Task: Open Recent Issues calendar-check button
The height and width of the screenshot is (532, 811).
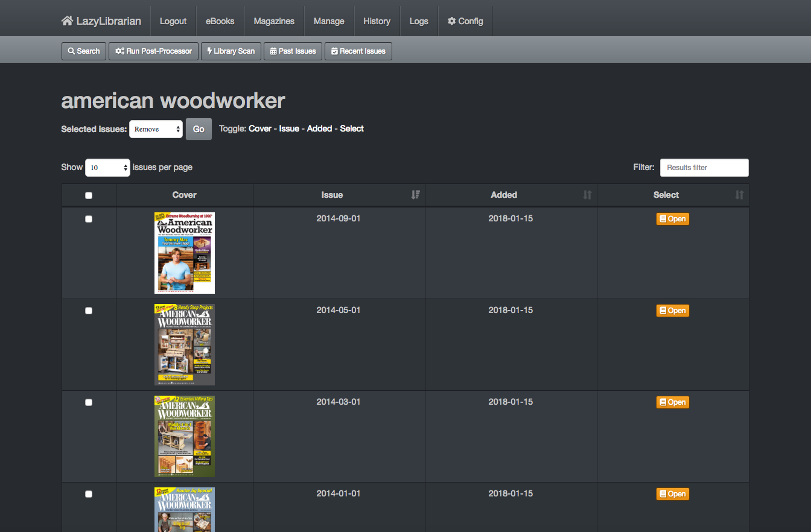Action: point(358,51)
